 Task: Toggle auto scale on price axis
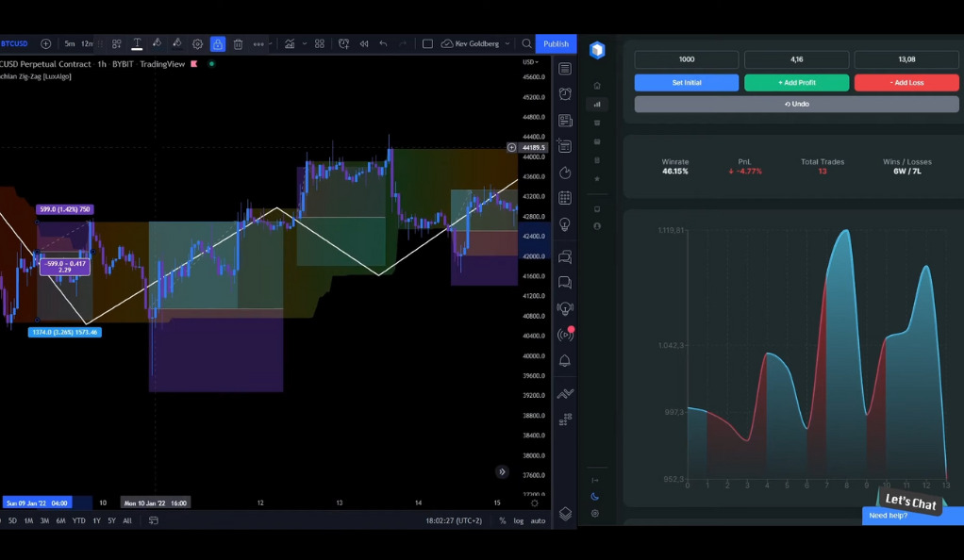538,520
